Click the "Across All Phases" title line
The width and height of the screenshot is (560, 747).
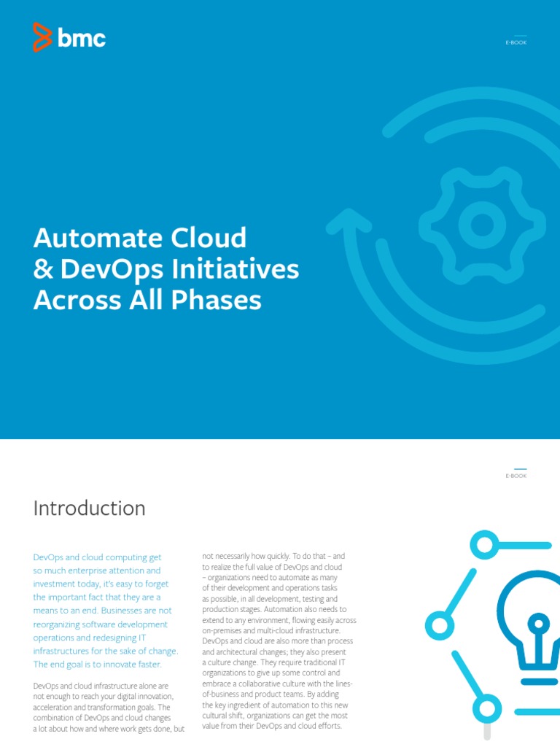147,300
